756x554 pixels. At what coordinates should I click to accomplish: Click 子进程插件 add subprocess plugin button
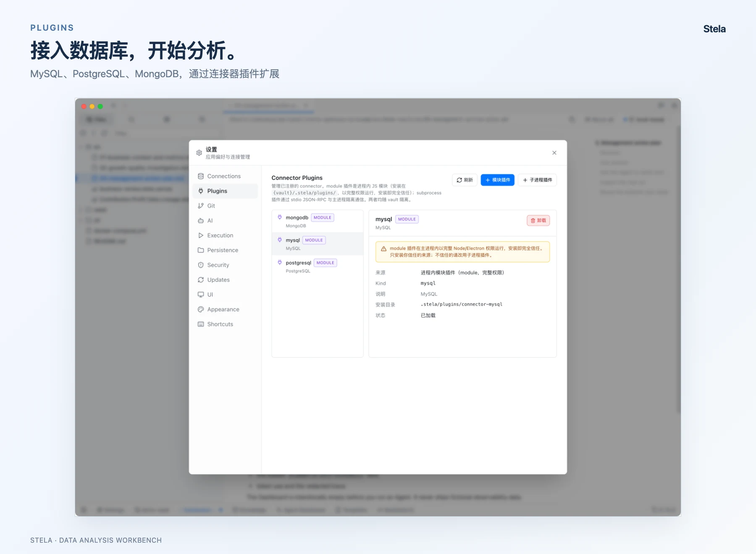click(x=537, y=180)
